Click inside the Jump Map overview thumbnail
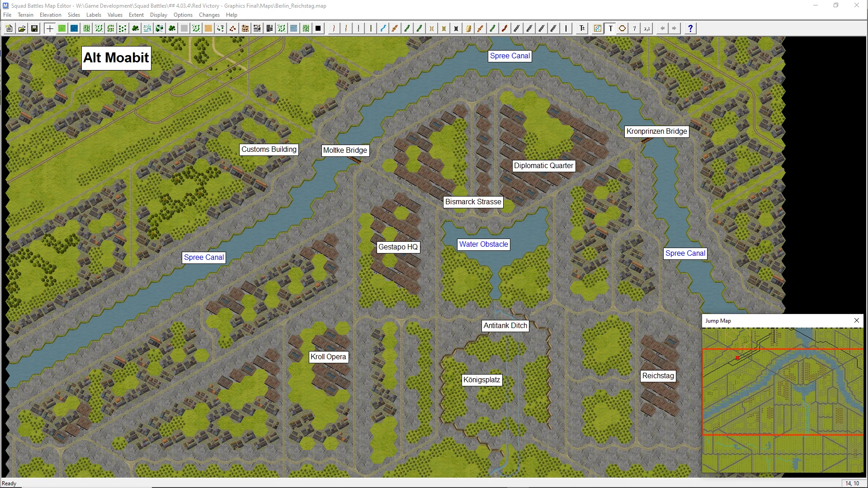Screen dimensions: 868x488 click(782, 400)
